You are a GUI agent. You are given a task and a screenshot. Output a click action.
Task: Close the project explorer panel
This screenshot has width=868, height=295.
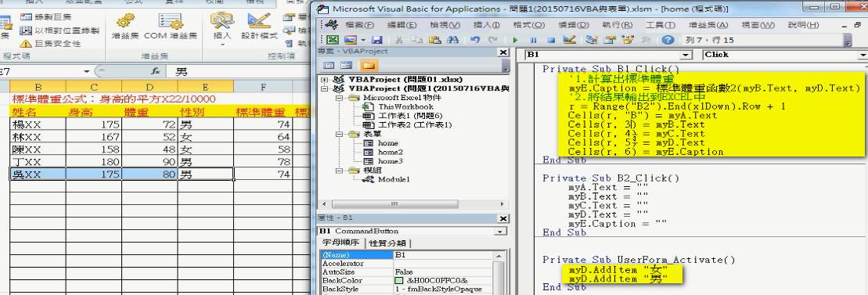(503, 52)
